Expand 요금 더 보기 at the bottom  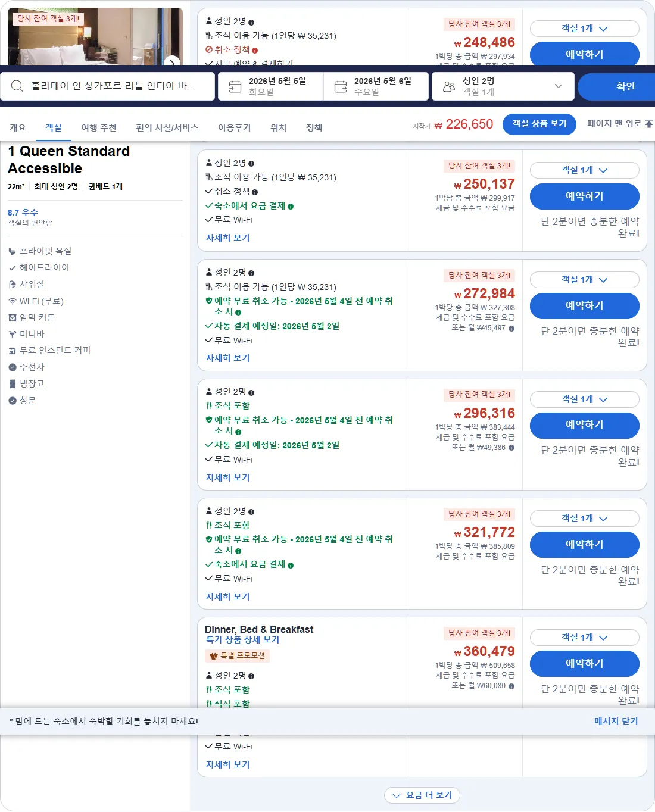coord(422,795)
